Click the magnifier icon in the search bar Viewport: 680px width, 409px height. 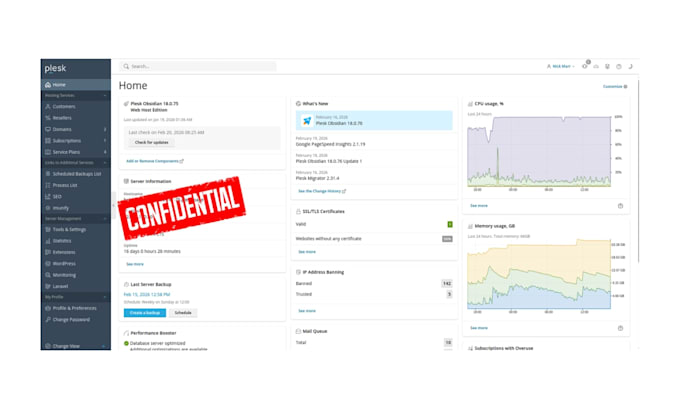pyautogui.click(x=126, y=66)
